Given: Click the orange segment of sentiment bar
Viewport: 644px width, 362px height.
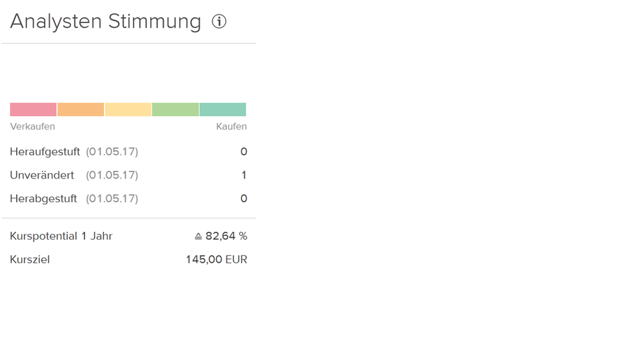Looking at the screenshot, I should 81,110.
